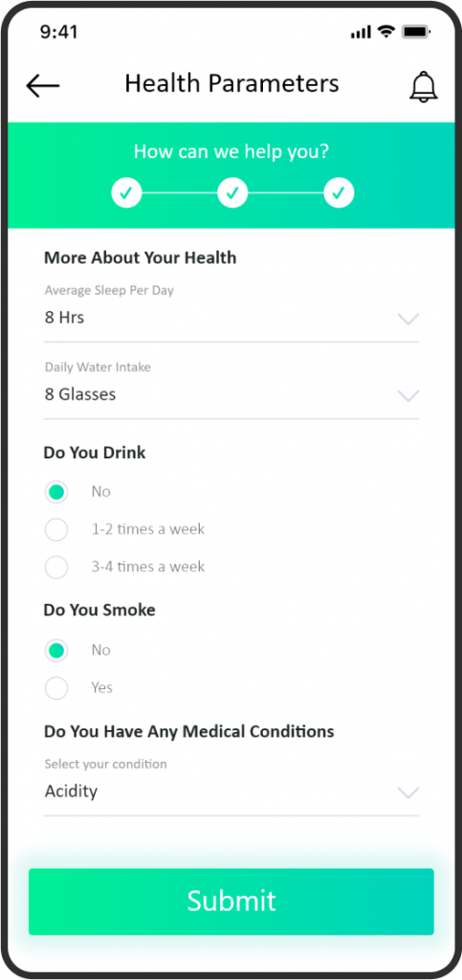Tap the battery status icon
Image resolution: width=462 pixels, height=980 pixels.
click(x=415, y=32)
